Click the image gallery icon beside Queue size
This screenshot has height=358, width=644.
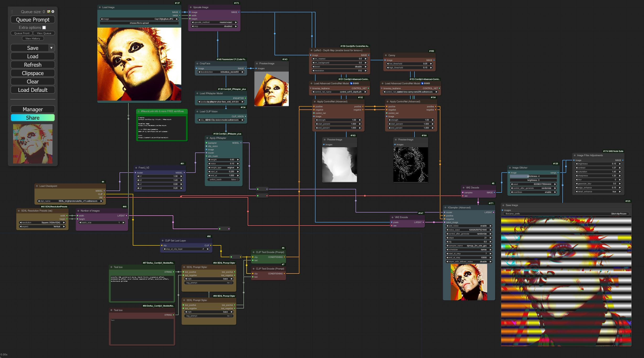click(49, 12)
